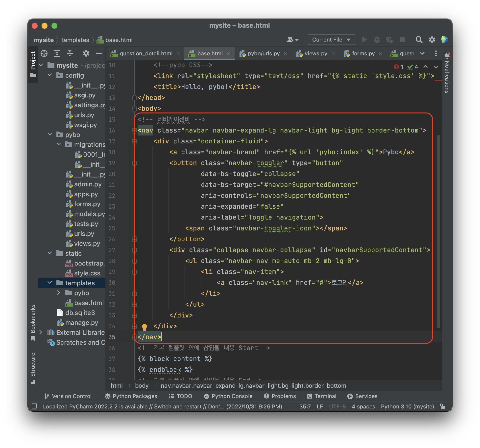Click the templates breadcrumb
This screenshot has height=448, width=480.
[75, 40]
